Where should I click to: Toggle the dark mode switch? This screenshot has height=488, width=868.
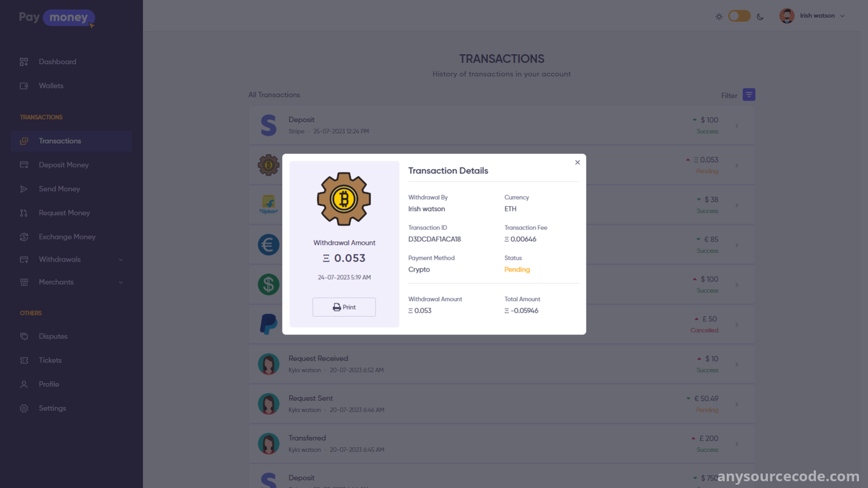pos(739,16)
